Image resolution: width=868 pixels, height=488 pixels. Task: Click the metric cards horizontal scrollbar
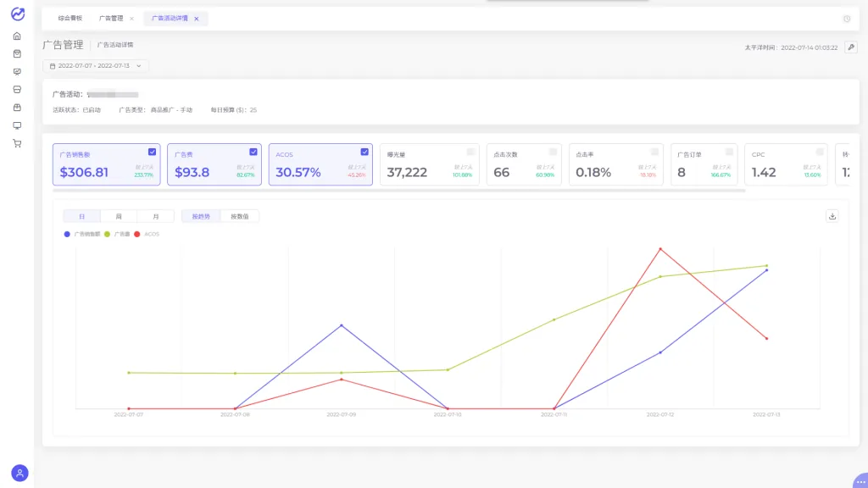pyautogui.click(x=398, y=191)
